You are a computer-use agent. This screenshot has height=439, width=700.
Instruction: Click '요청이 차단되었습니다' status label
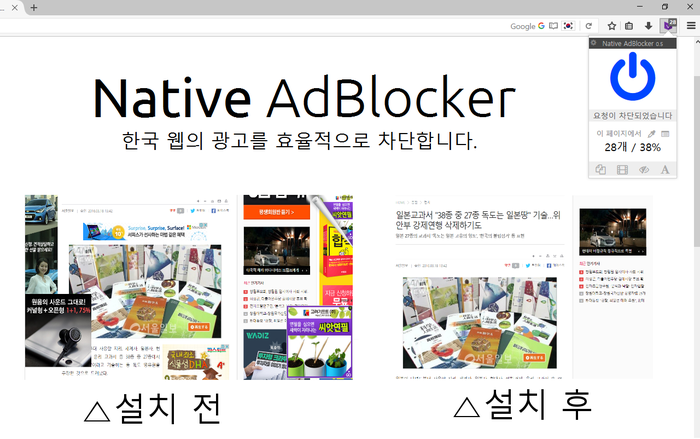point(633,116)
